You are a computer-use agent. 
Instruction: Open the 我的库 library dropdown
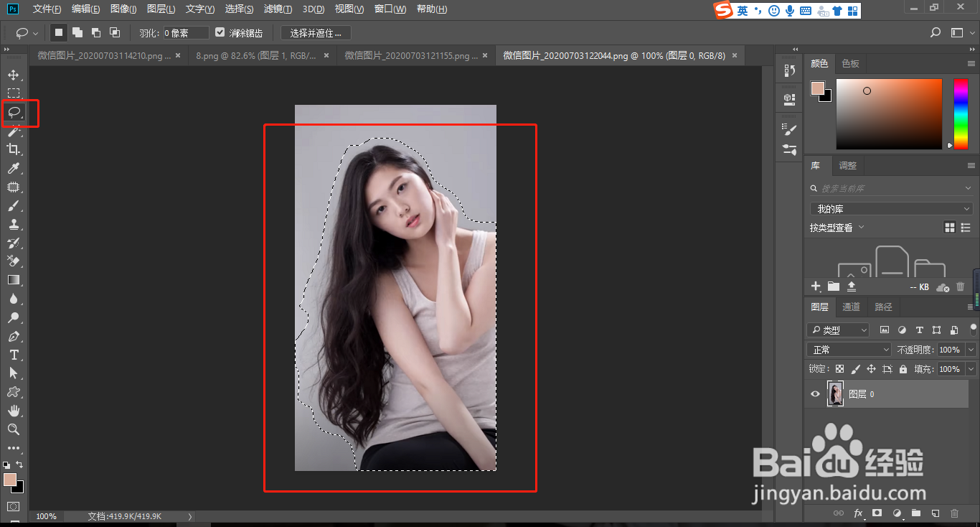tap(891, 208)
